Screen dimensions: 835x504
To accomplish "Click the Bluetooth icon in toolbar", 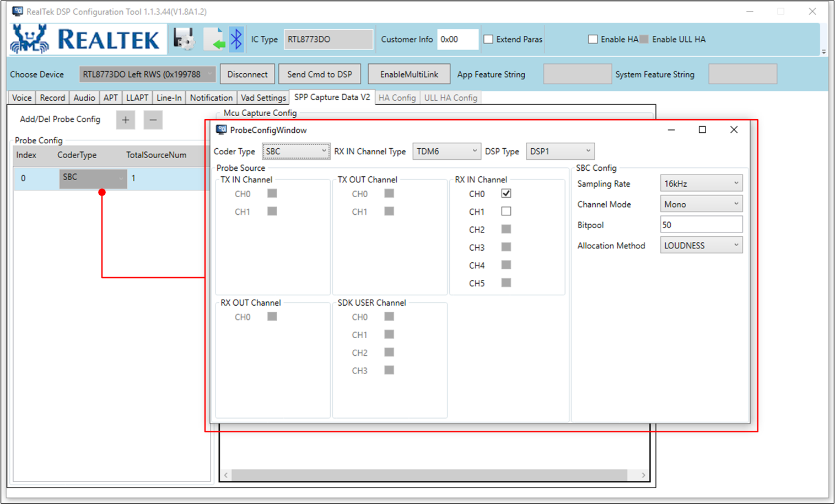I will (236, 39).
